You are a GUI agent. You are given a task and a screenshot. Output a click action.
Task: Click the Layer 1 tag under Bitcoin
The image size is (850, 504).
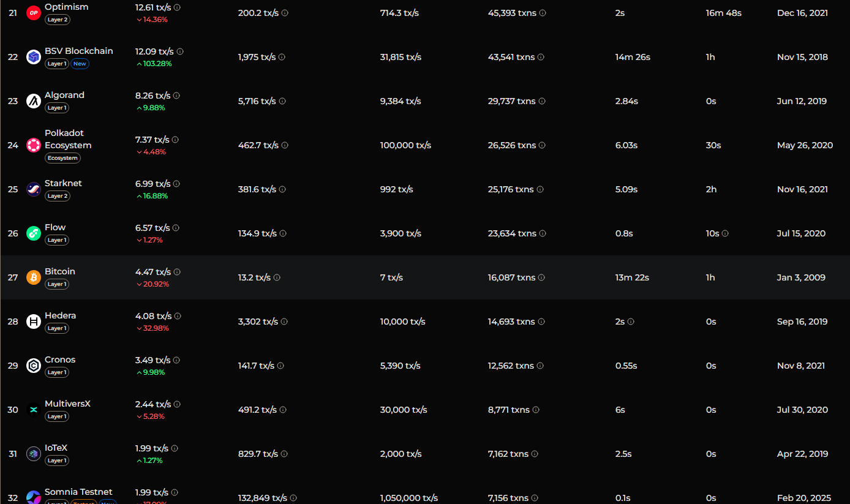57,284
